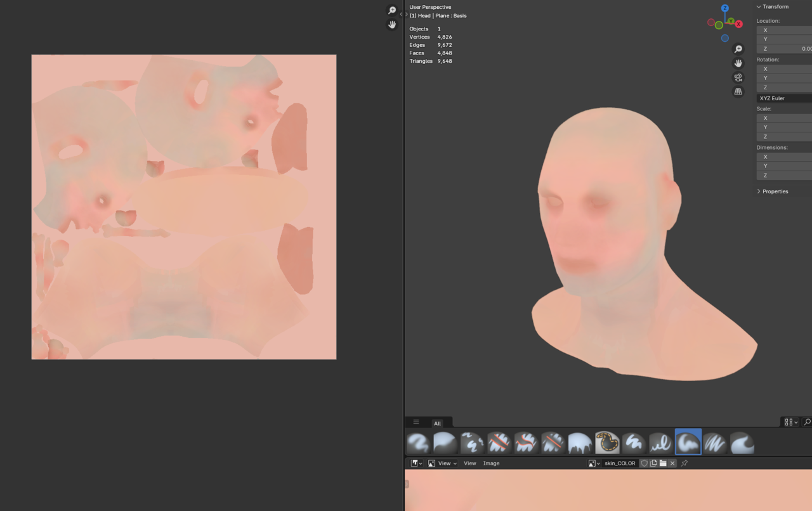
Task: Click the '(1) Head | Plane : Basis' text
Action: tap(438, 16)
